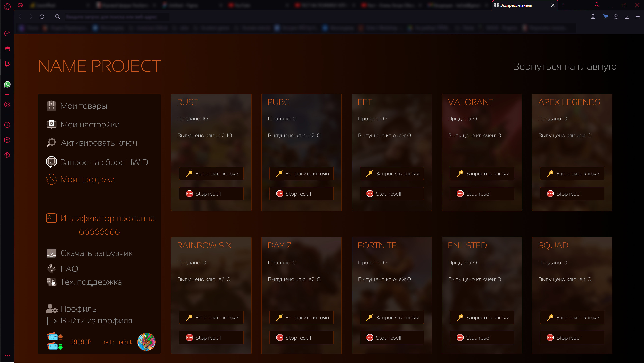Open a new browser tab
Screen dimensions: 644x363
tap(563, 5)
